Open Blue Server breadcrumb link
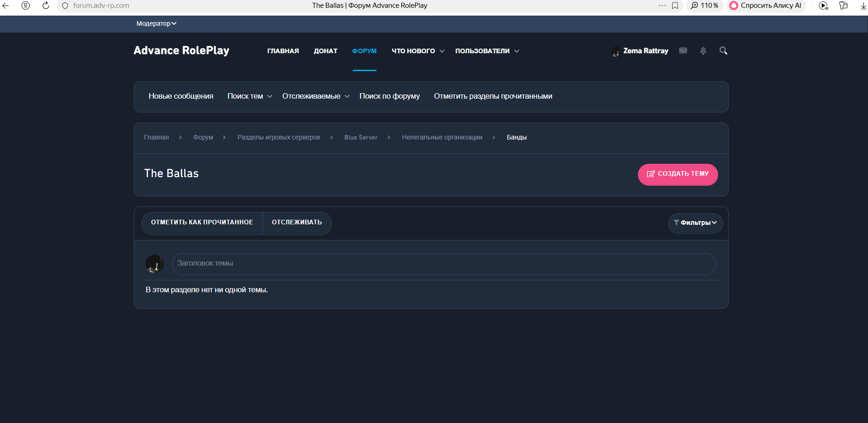The image size is (868, 423). 361,138
